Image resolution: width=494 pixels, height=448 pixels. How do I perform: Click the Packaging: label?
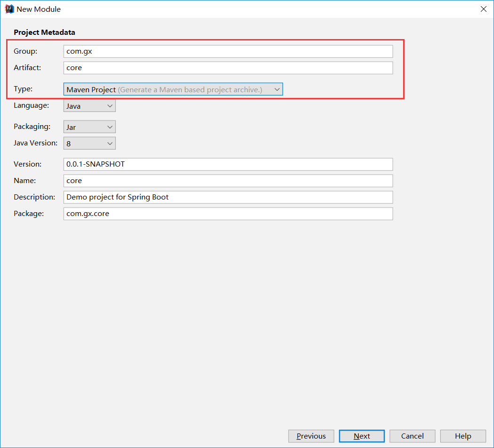pyautogui.click(x=32, y=127)
